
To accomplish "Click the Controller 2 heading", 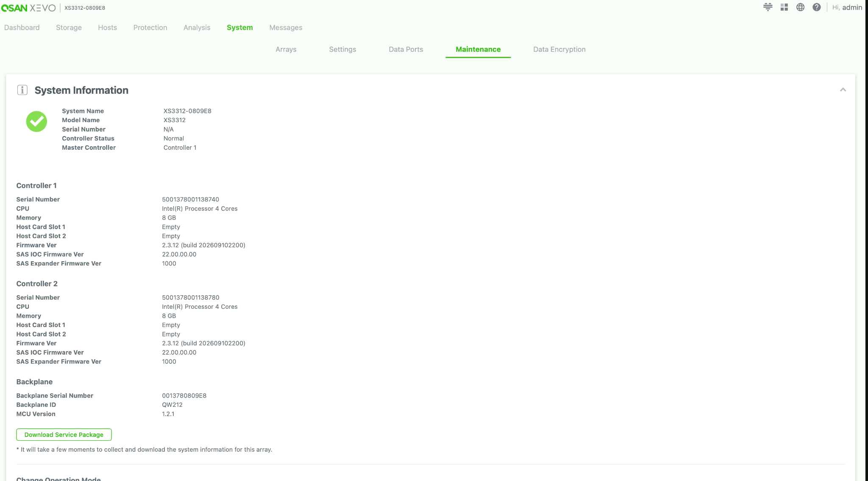I will point(37,283).
